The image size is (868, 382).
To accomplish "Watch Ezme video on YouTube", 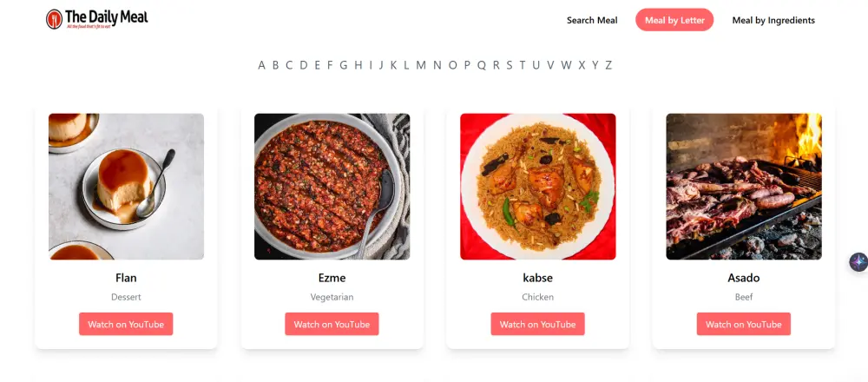I will pyautogui.click(x=332, y=324).
